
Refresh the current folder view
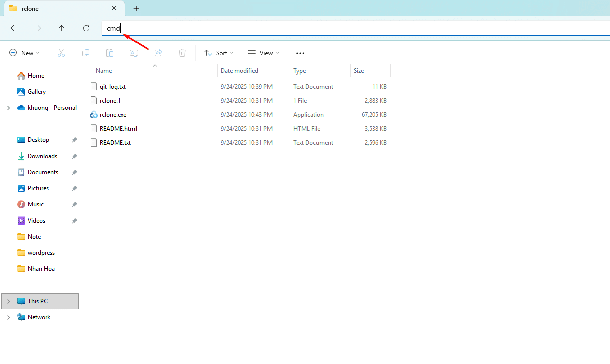click(x=86, y=28)
